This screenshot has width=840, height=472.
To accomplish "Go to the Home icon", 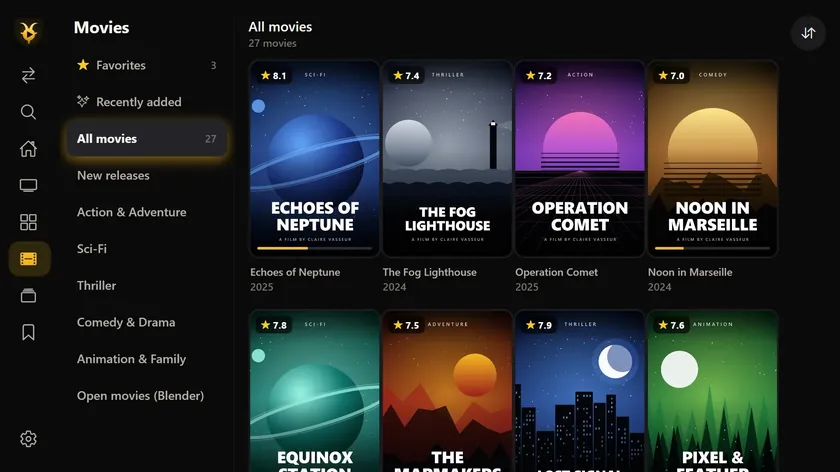I will pos(28,148).
